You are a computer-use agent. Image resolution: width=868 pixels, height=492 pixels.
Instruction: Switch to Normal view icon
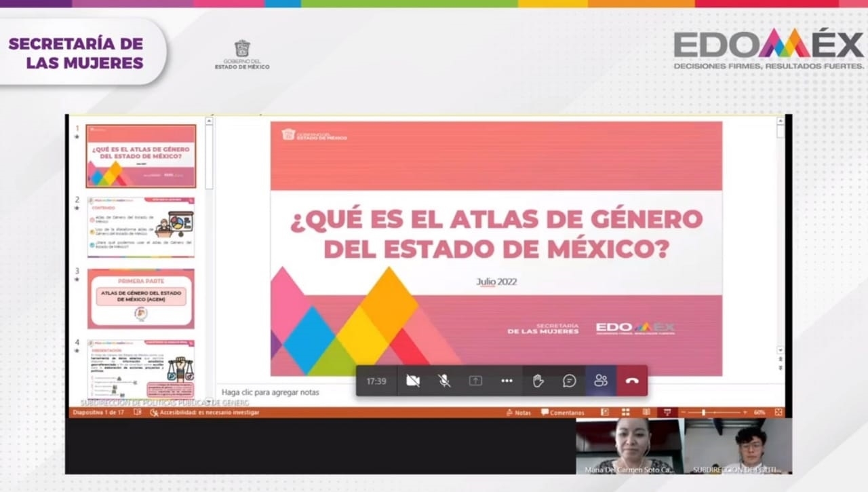[x=605, y=412]
